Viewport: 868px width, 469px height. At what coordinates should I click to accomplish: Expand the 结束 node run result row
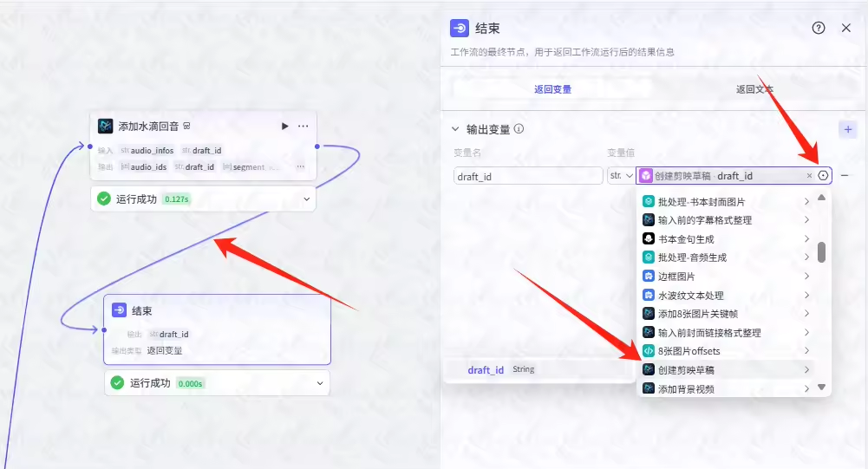point(320,383)
